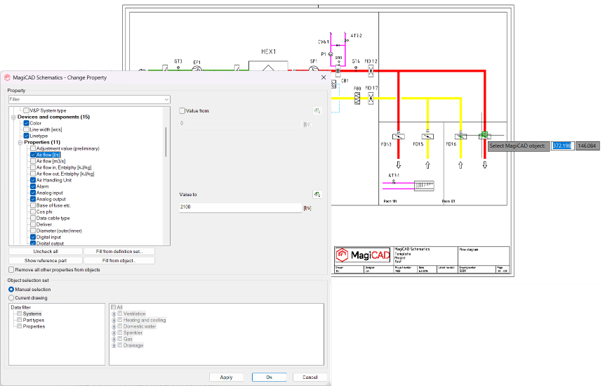The height and width of the screenshot is (386, 605).
Task: Enable the Value from checkbox
Action: pyautogui.click(x=182, y=111)
